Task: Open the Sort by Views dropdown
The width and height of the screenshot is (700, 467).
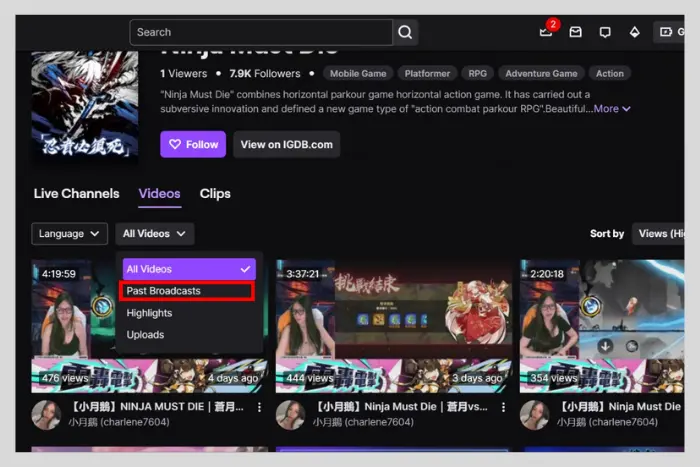Action: pos(658,234)
